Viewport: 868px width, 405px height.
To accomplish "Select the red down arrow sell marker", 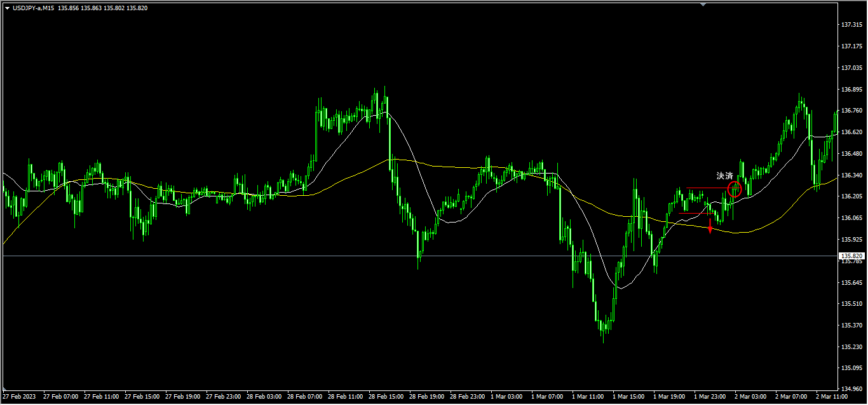I will (710, 226).
